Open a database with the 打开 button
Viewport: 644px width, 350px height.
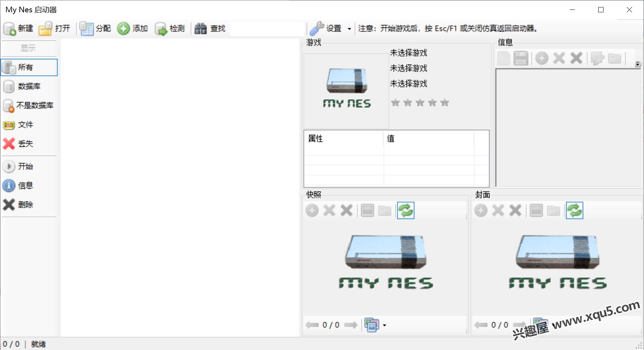55,29
